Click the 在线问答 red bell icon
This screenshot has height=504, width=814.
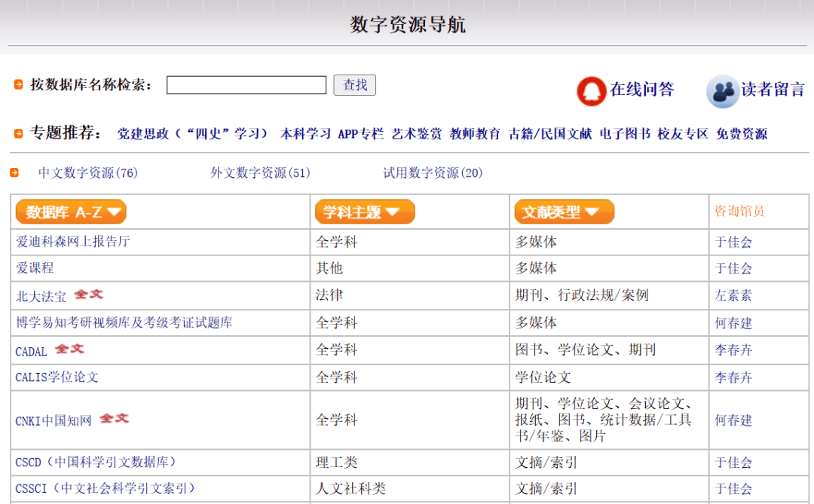click(x=592, y=91)
